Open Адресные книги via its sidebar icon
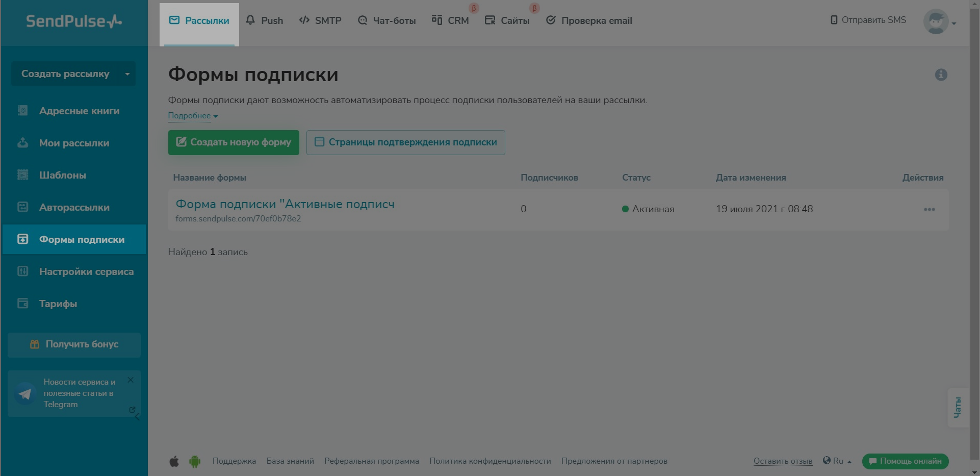Image resolution: width=980 pixels, height=476 pixels. tap(23, 111)
